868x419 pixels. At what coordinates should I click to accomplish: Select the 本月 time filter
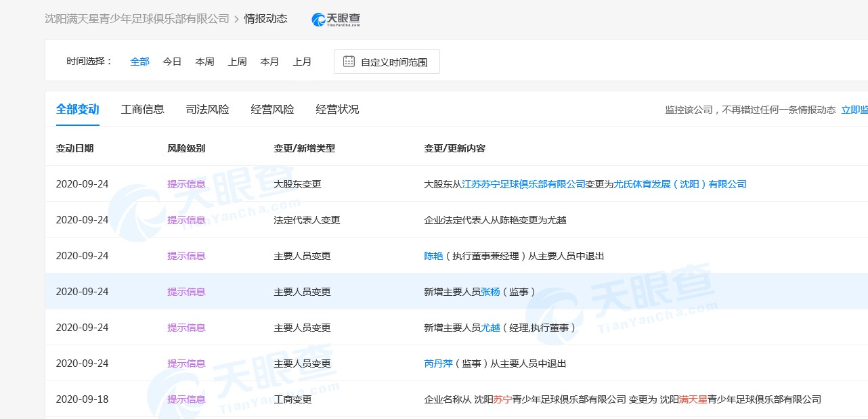click(269, 62)
